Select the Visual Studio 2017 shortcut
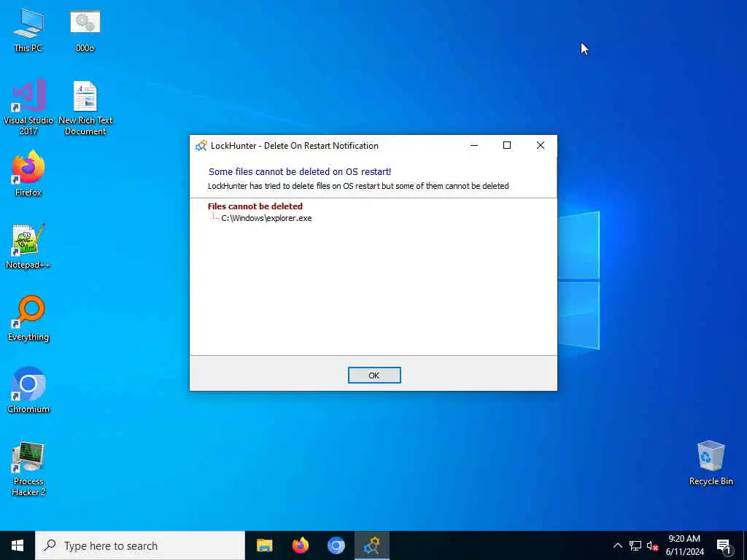This screenshot has width=747, height=560. click(28, 107)
